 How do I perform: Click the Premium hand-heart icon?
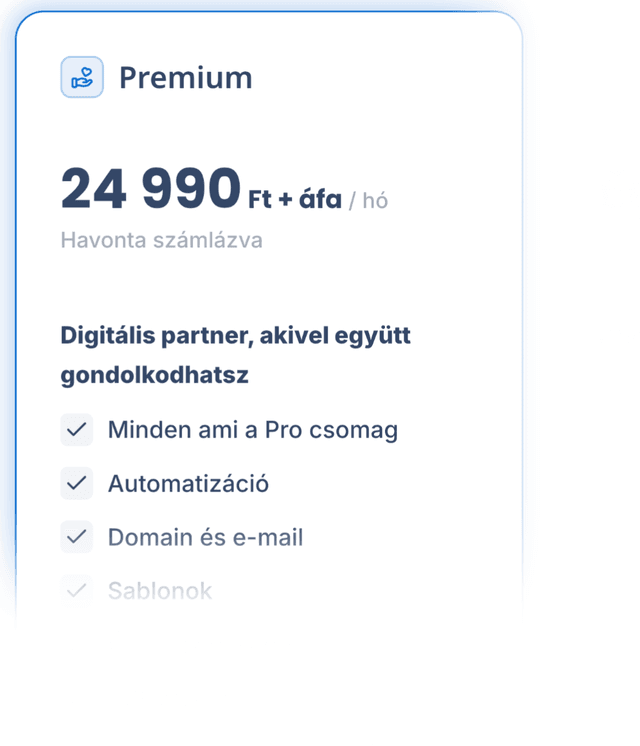point(82,77)
